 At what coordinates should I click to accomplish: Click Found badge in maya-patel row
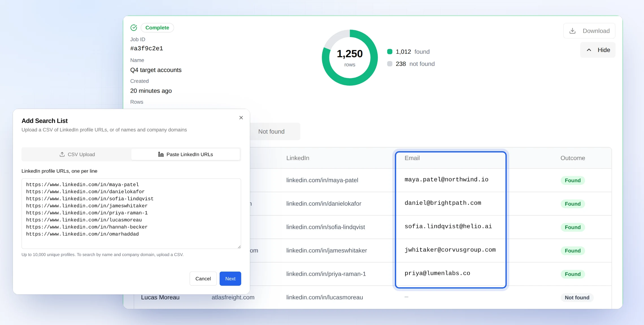(573, 180)
